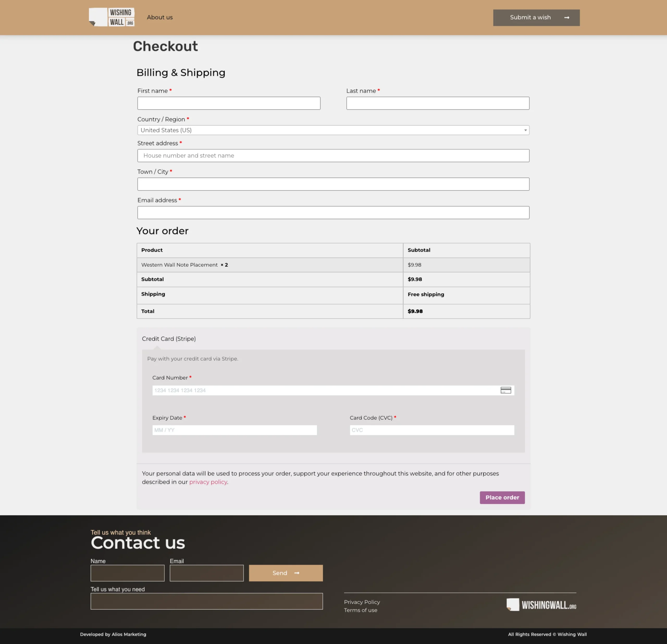Viewport: 667px width, 644px height.
Task: Click the Tell us what you need field
Action: (x=207, y=602)
